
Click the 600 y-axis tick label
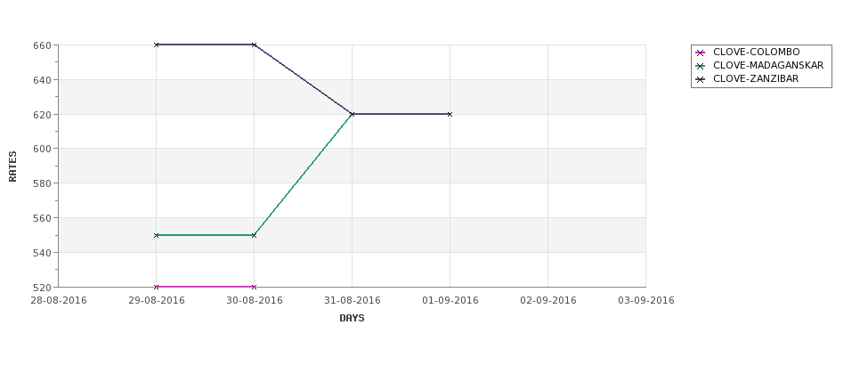[43, 149]
